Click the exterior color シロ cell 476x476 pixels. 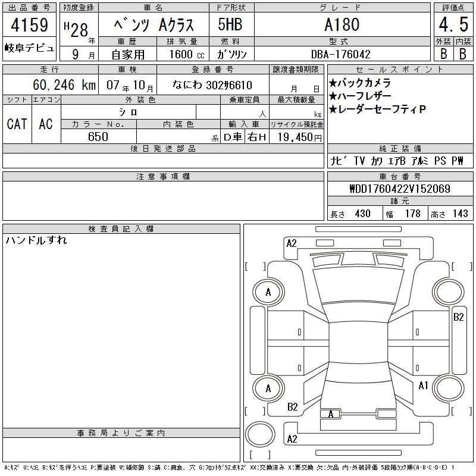(129, 112)
